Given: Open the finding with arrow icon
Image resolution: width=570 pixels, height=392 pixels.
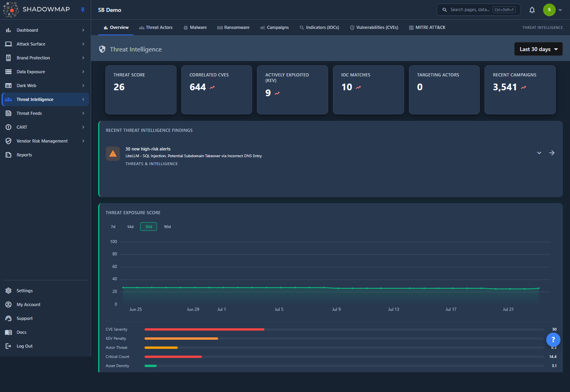Looking at the screenshot, I should click(x=552, y=153).
